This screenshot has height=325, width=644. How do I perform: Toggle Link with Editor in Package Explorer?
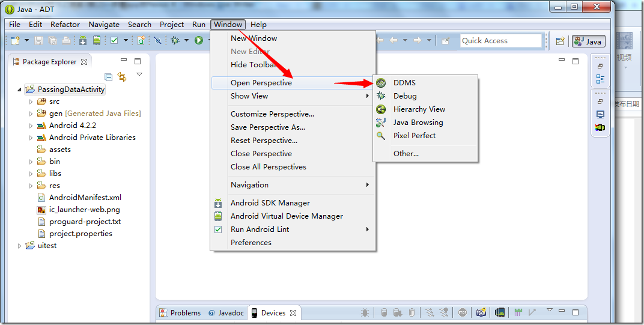[122, 77]
